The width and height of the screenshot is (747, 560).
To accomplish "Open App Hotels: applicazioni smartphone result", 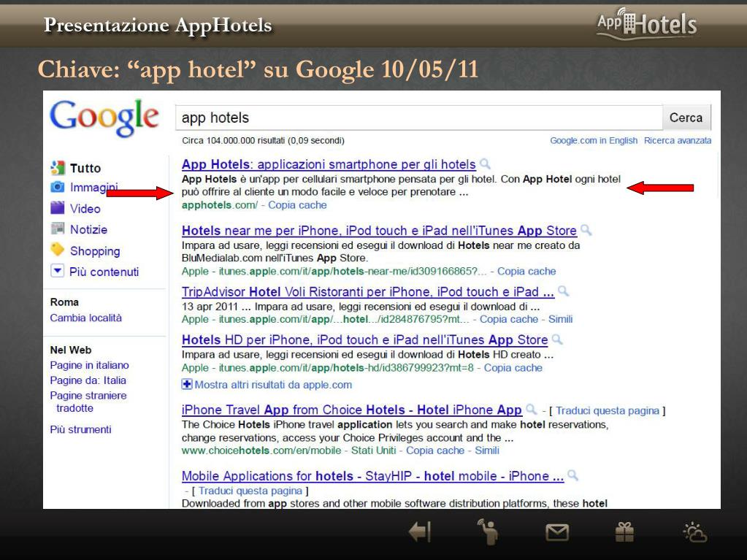I will tap(329, 164).
